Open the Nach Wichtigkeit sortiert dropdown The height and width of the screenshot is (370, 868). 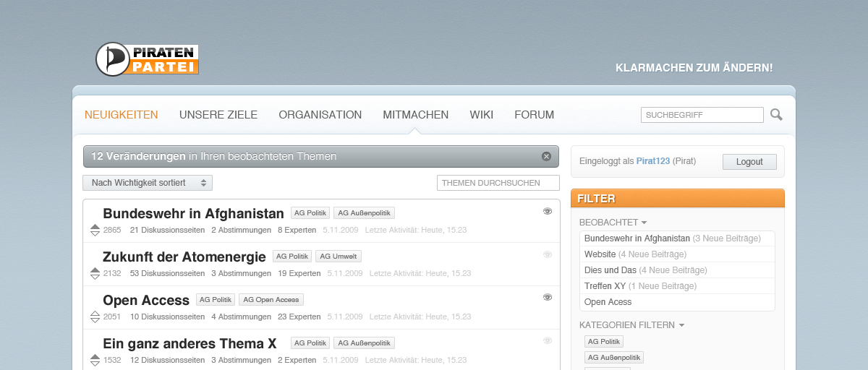[x=148, y=183]
